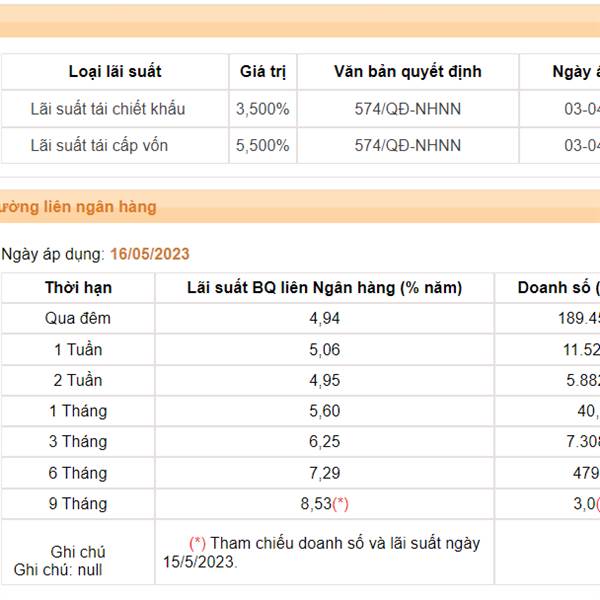The height and width of the screenshot is (600, 600).
Task: Click the footnote referencing 15/5/2023
Action: click(321, 553)
